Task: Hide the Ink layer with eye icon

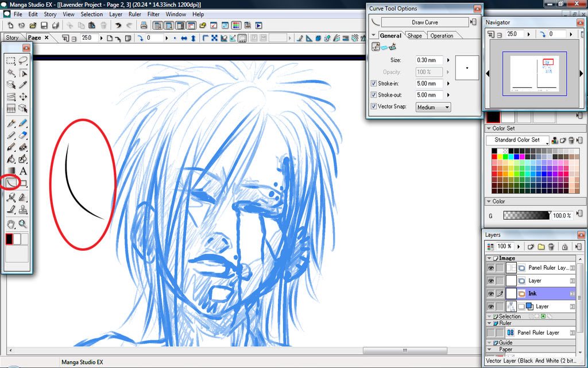Action: pos(490,293)
